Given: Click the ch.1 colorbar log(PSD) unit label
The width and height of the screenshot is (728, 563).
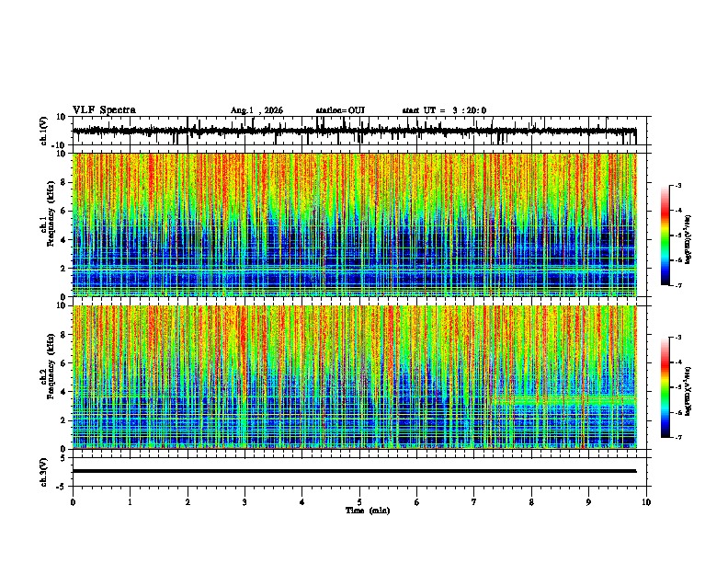Looking at the screenshot, I should click(688, 240).
